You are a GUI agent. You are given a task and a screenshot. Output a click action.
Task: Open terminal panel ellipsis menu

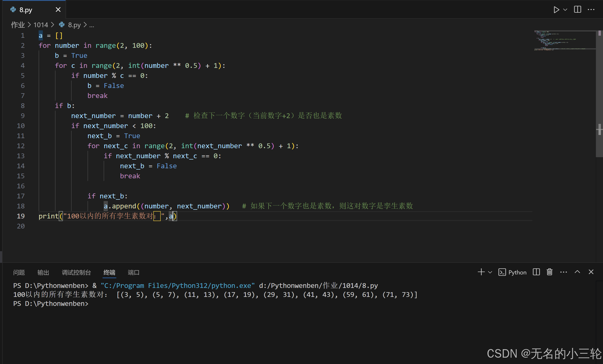click(x=564, y=272)
